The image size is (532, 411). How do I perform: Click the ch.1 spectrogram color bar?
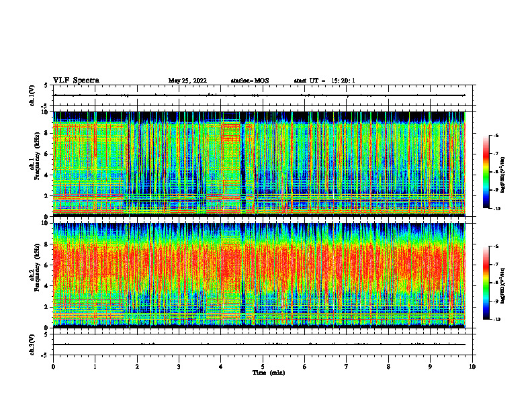pos(486,172)
